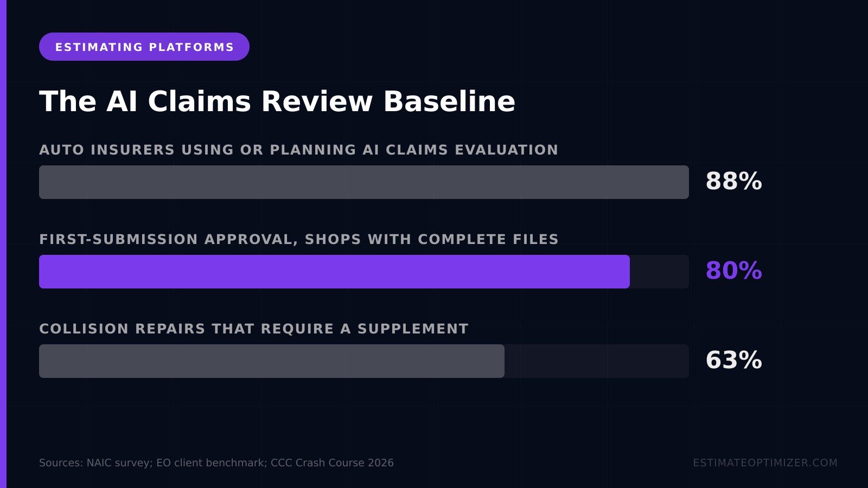Click the word Baseline in the title
This screenshot has height=488, width=868.
(449, 101)
